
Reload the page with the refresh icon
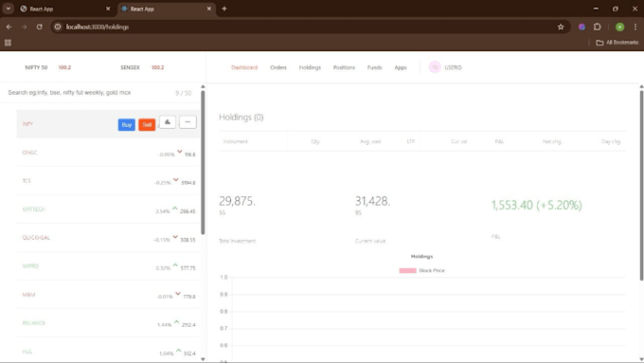click(40, 27)
